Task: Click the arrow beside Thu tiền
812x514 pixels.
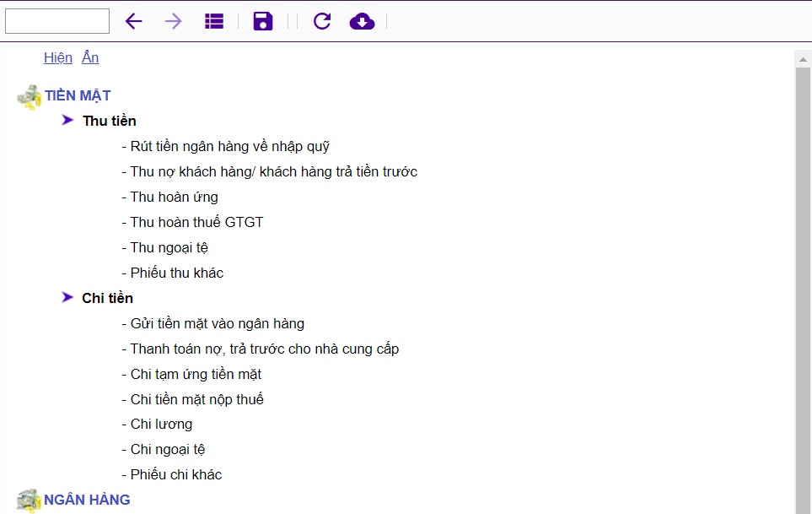Action: (x=67, y=120)
